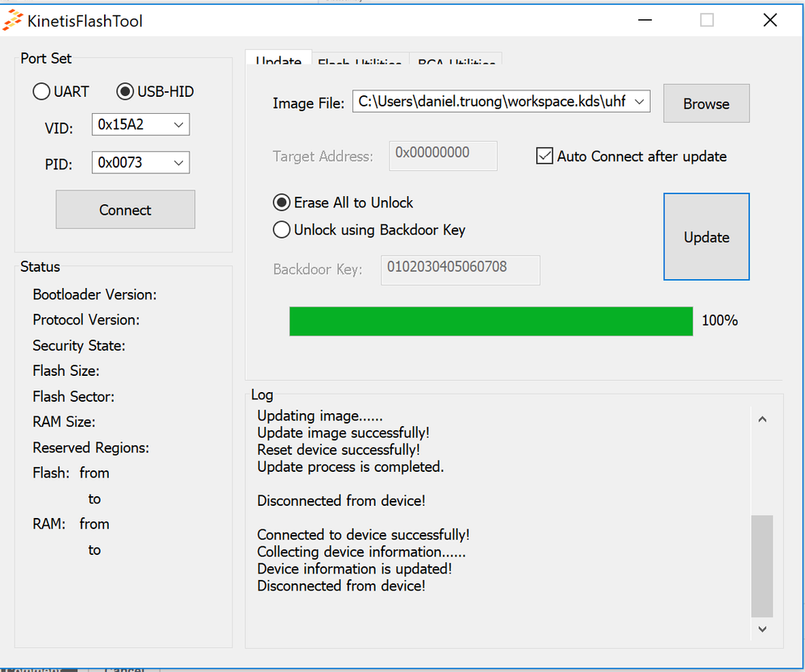Image resolution: width=805 pixels, height=672 pixels.
Task: Click the Target Address input field
Action: pyautogui.click(x=443, y=156)
